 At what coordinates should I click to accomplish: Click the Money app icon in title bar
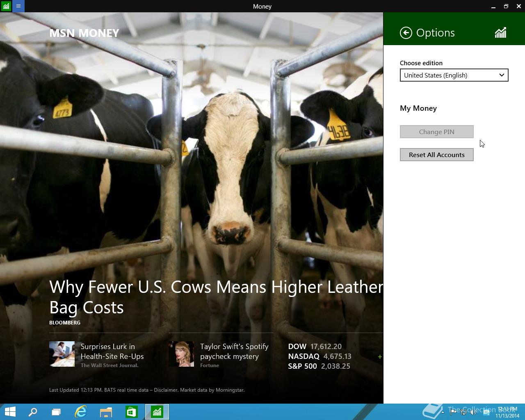(x=6, y=6)
